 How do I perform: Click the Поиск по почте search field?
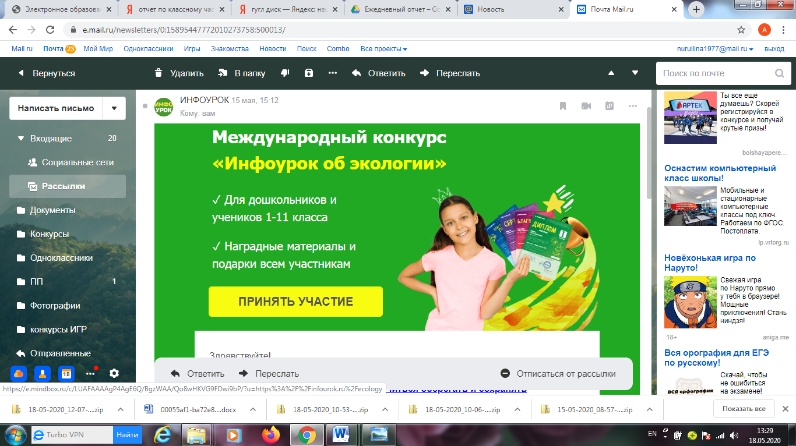[719, 74]
